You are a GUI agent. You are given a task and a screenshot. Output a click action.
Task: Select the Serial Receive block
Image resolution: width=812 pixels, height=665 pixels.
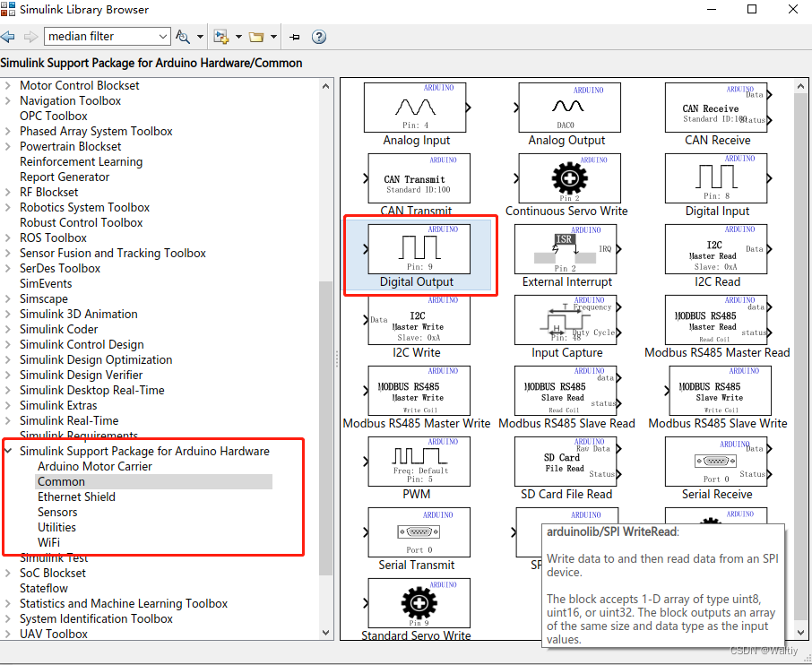(718, 462)
